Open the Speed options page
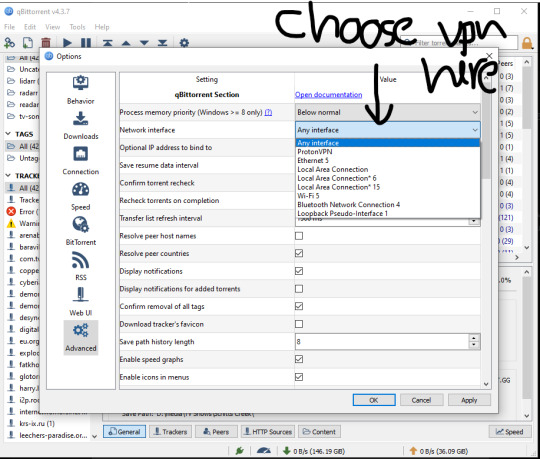Screen dimensions: 540x459 click(x=81, y=196)
